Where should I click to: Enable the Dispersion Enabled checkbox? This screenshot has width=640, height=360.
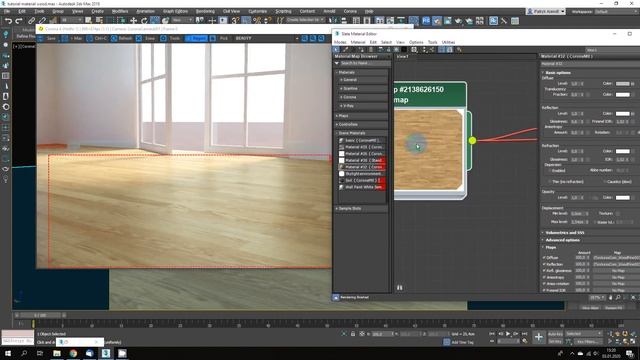(x=550, y=171)
